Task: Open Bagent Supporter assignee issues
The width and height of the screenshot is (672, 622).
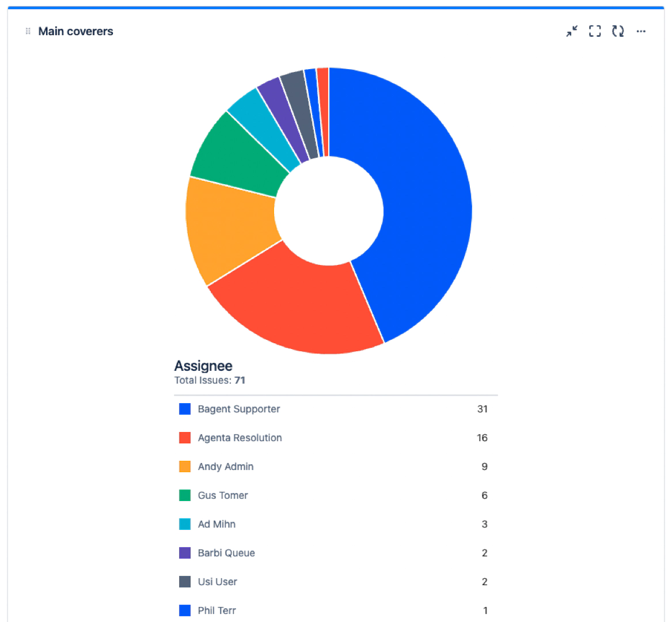Action: (238, 409)
